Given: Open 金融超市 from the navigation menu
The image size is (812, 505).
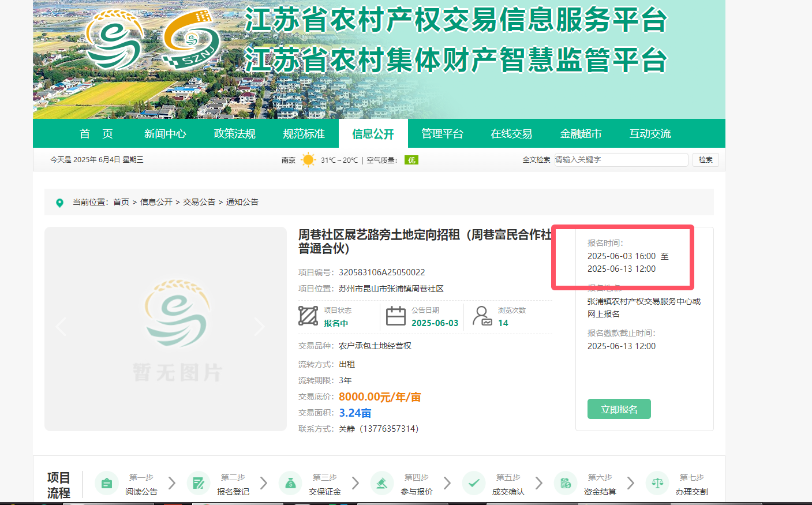Looking at the screenshot, I should coord(581,134).
